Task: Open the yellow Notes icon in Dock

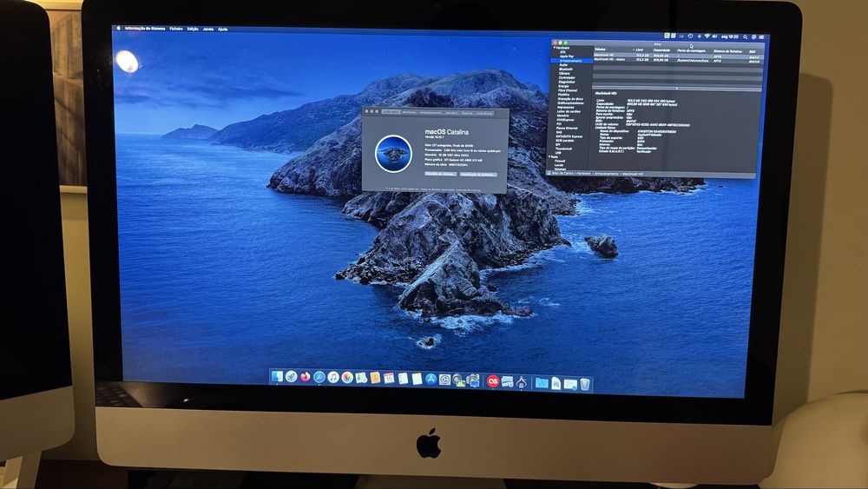Action: (418, 379)
